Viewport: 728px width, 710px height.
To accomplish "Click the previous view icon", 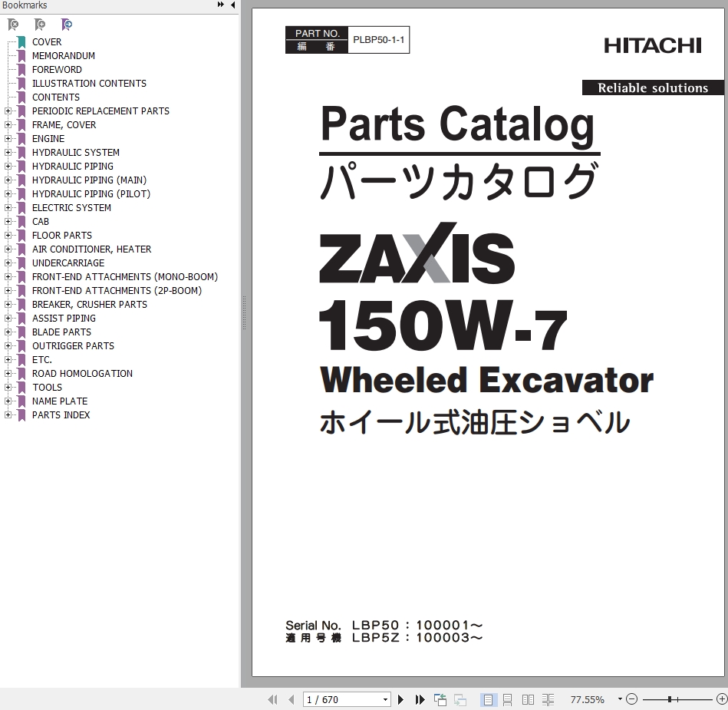I will point(440,699).
